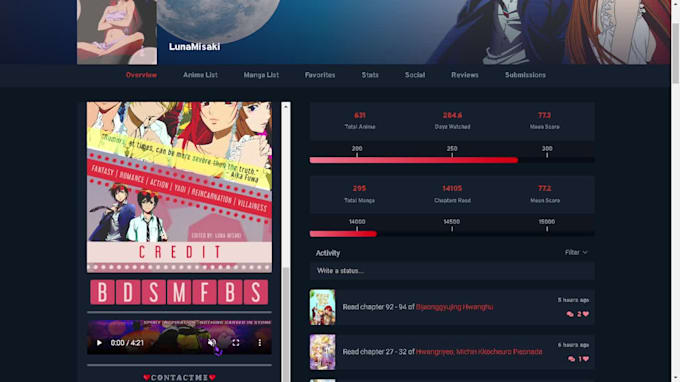This screenshot has width=680, height=382.
Task: Open Hwangnyeo, Michin Kkocheuro Pieonada link
Action: click(479, 352)
